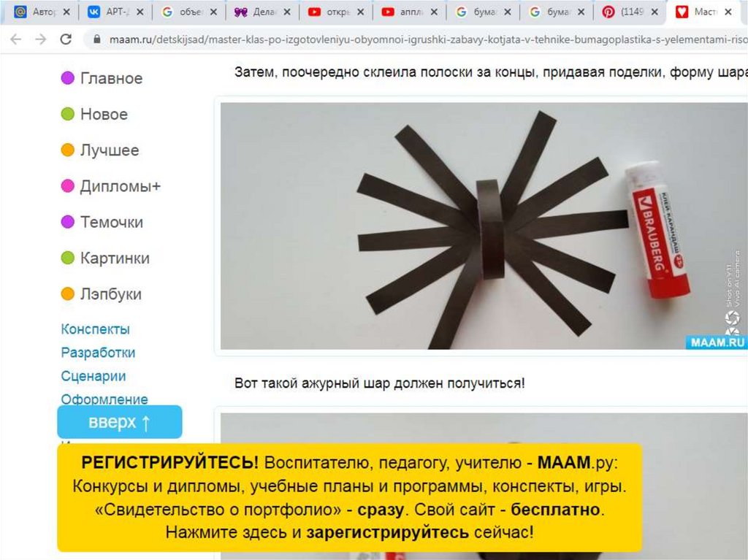The height and width of the screenshot is (560, 748).
Task: Click the forward navigation arrow
Action: (41, 39)
